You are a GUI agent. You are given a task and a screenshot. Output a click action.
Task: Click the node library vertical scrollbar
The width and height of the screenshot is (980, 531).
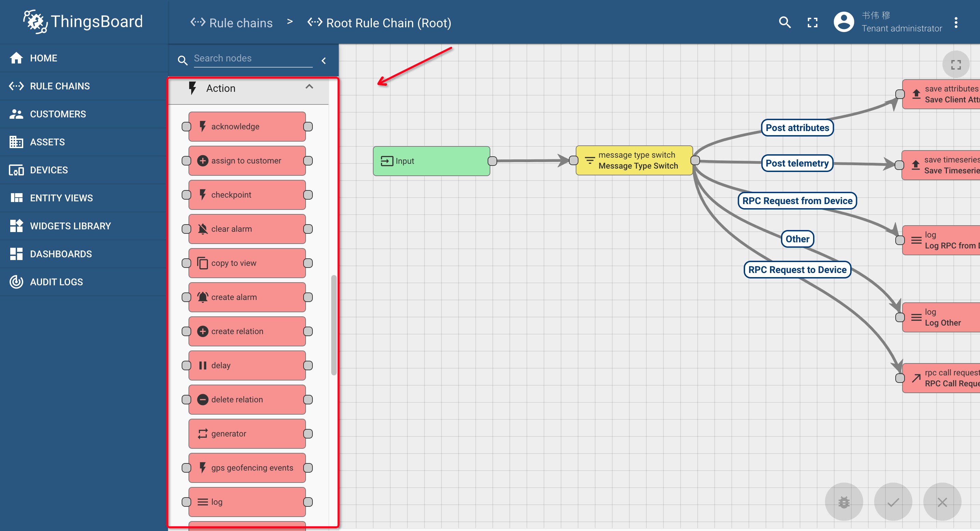pyautogui.click(x=334, y=325)
